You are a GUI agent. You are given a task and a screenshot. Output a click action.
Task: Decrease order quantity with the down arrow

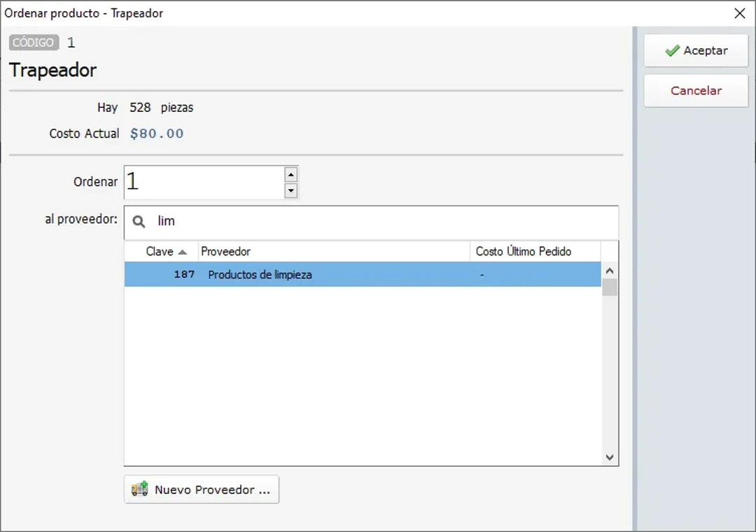coord(291,190)
